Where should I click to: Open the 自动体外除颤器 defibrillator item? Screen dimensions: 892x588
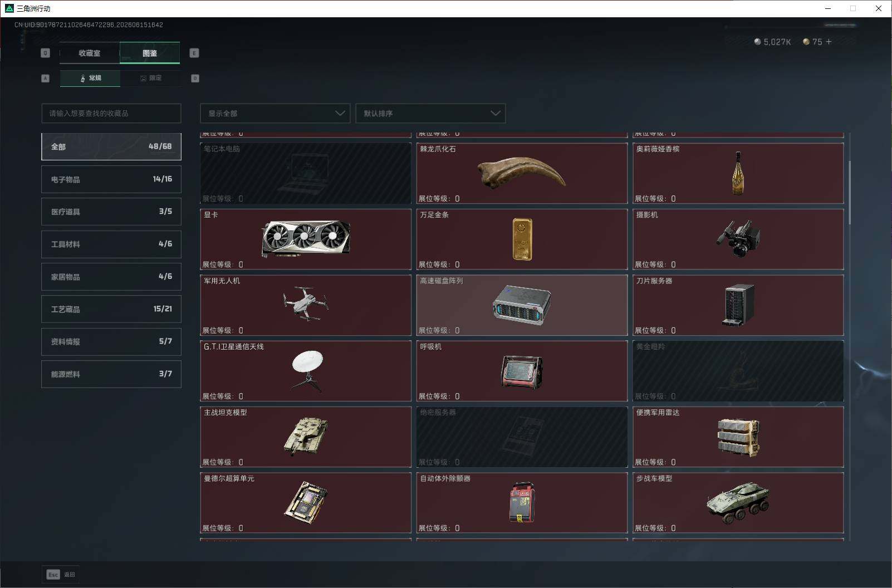pos(522,503)
